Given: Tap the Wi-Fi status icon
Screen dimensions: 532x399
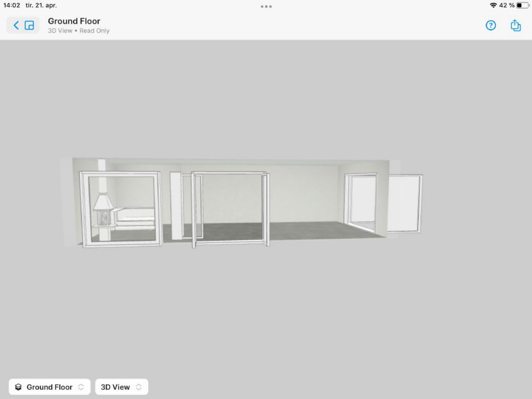Looking at the screenshot, I should 494,5.
